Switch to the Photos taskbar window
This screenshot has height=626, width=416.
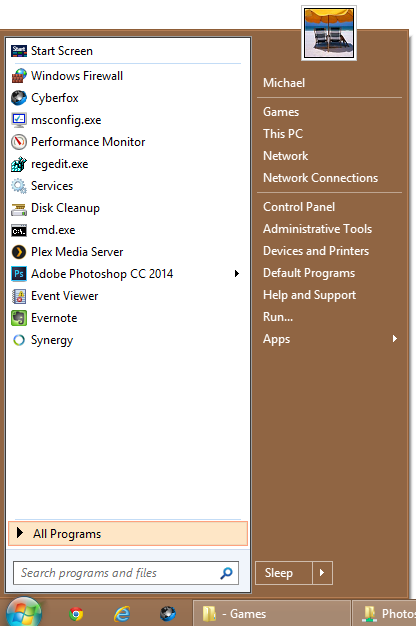(x=384, y=613)
